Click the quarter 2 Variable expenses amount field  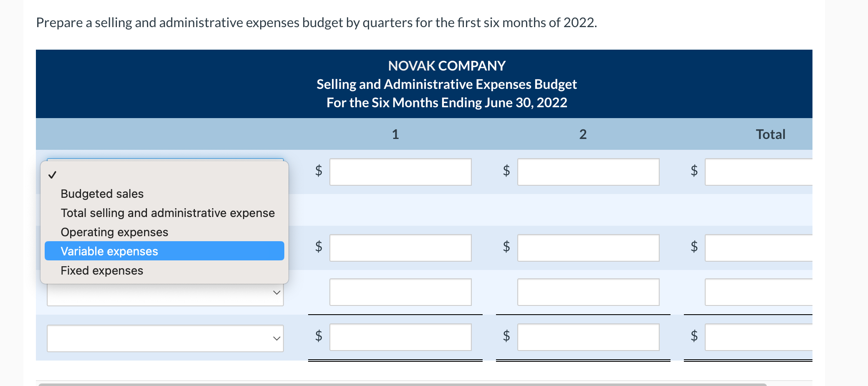tap(588, 247)
